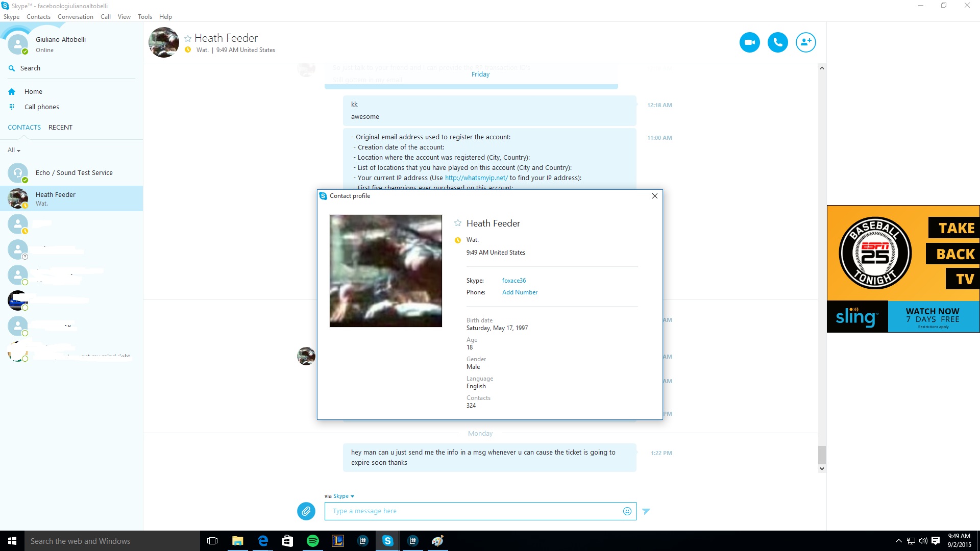
Task: Open the Windows Start menu
Action: click(12, 541)
